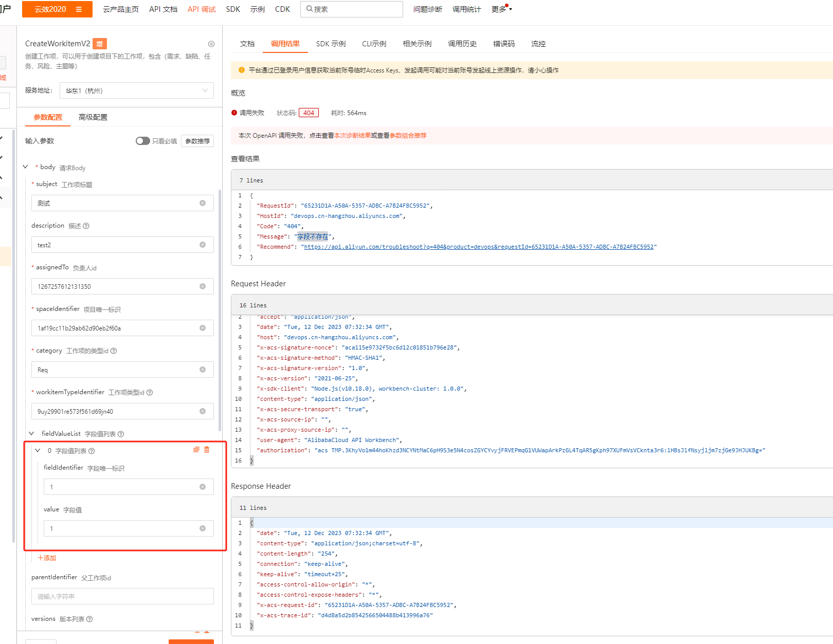
Task: Open 问题诊断 in top navigation
Action: 428,9
